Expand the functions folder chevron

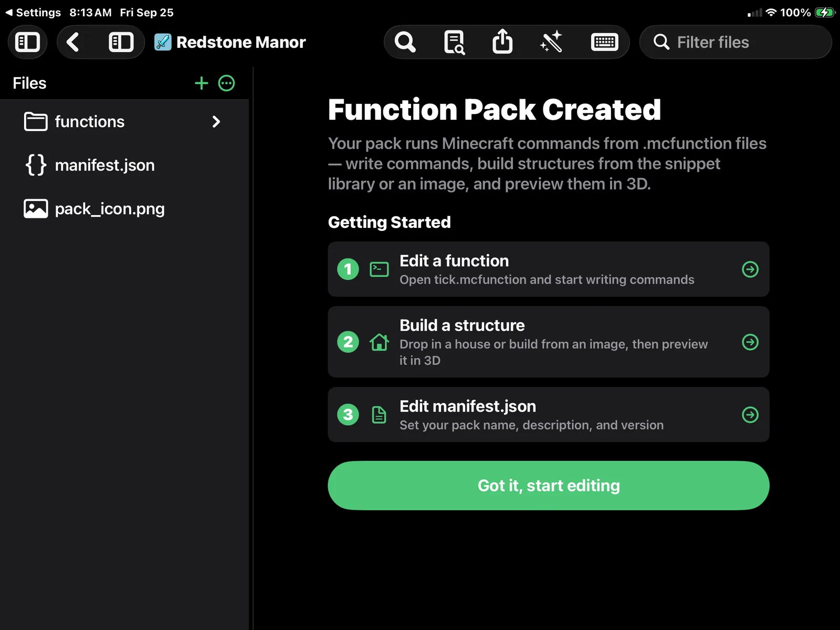point(216,122)
